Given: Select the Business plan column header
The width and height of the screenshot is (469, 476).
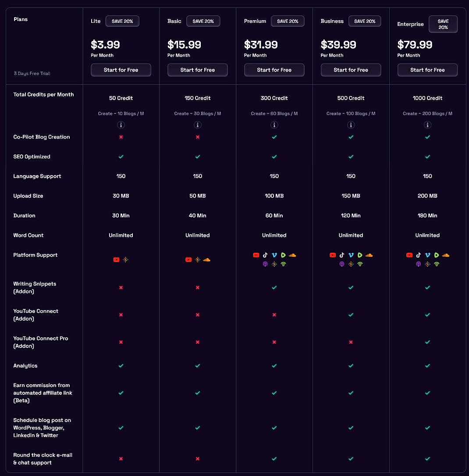Looking at the screenshot, I should point(332,21).
